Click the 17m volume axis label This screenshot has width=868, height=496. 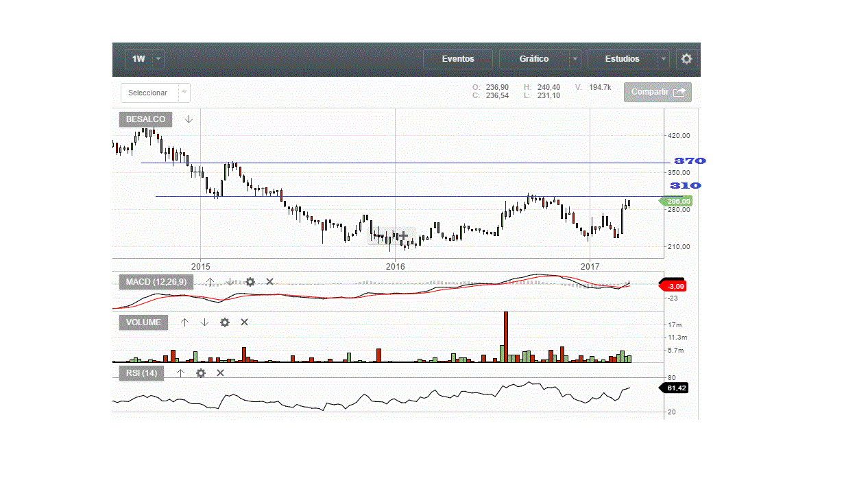(675, 324)
